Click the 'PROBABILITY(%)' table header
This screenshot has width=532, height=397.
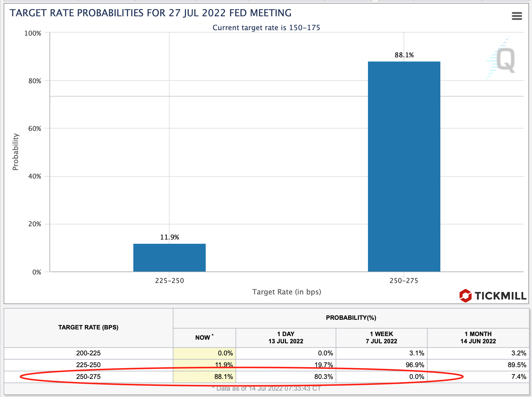(x=351, y=318)
